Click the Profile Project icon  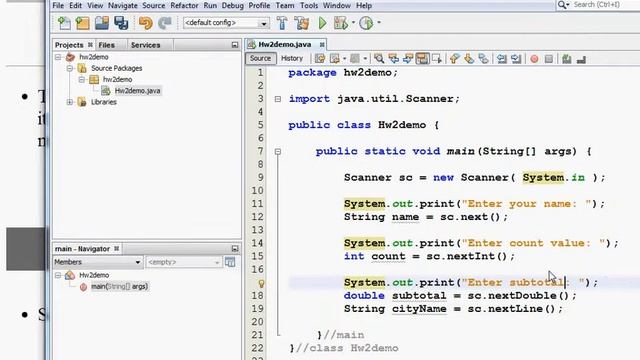coord(366,23)
